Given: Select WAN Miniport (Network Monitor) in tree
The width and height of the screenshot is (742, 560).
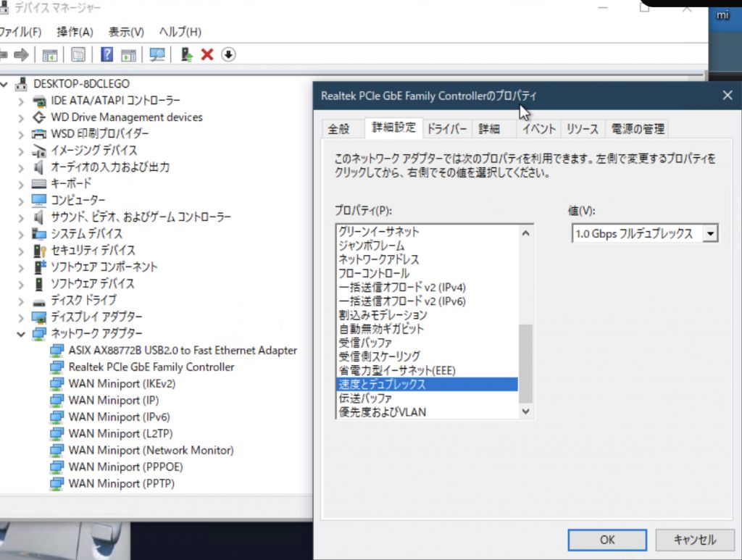Looking at the screenshot, I should 151,451.
